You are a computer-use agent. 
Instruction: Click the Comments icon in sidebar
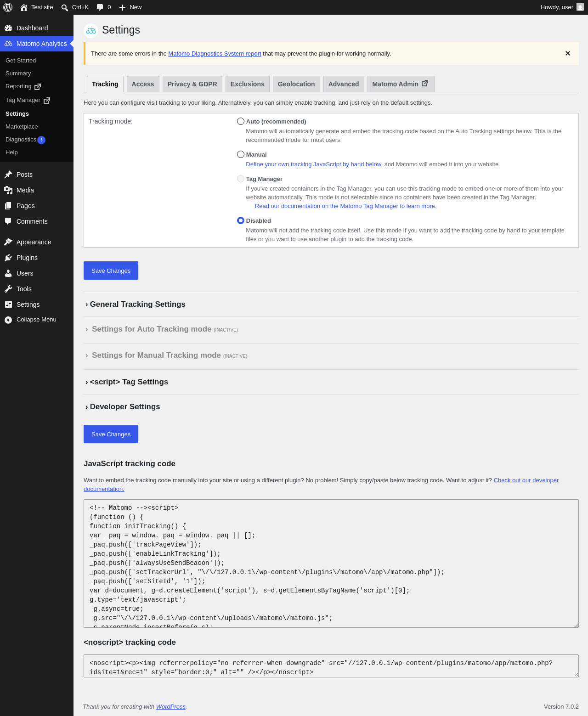click(x=8, y=221)
